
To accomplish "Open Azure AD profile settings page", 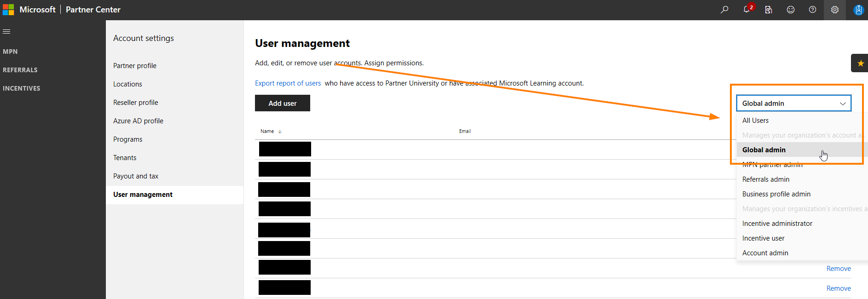I will coord(138,121).
